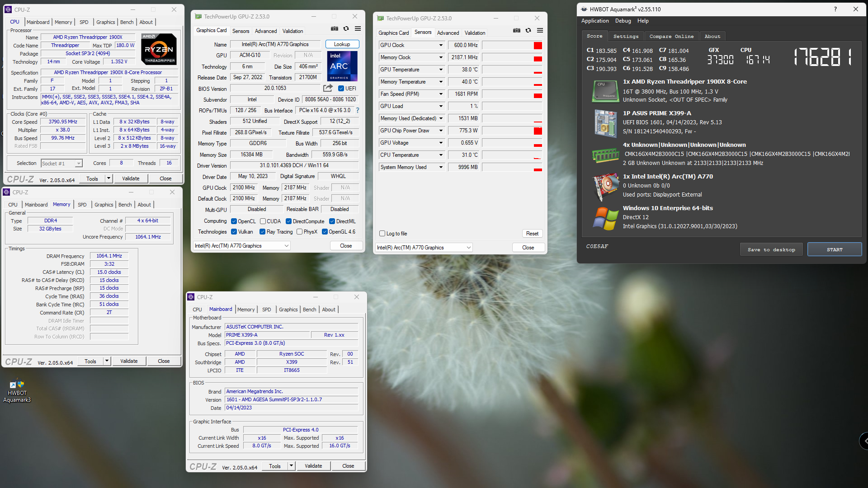868x488 pixels.
Task: Switch to Compare Online tab in Aquamark
Action: tap(671, 37)
